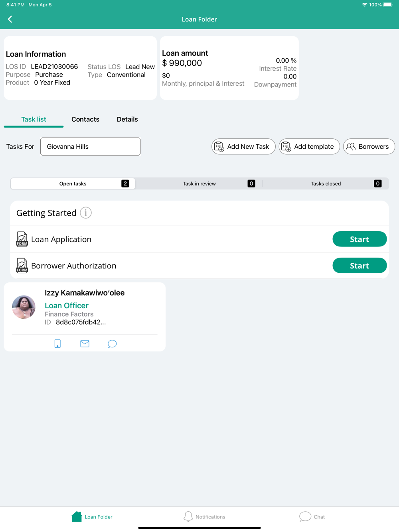Open the Tasks For Giovanna Hills selector

click(91, 146)
